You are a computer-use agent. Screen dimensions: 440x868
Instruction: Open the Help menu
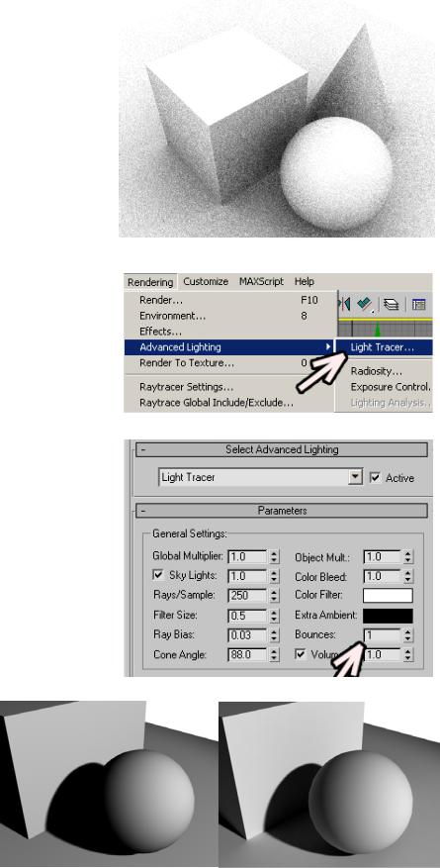(x=304, y=281)
